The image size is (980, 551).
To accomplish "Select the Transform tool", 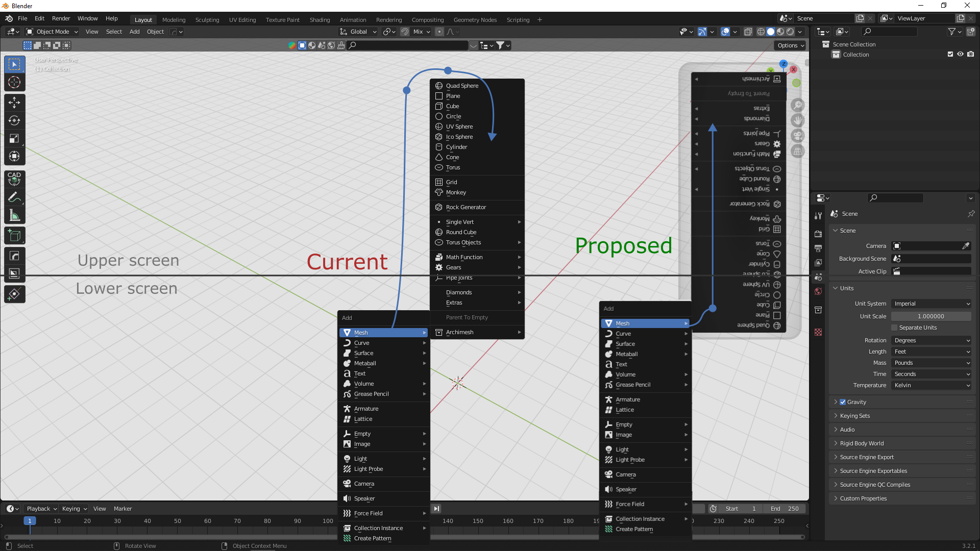I will click(14, 157).
